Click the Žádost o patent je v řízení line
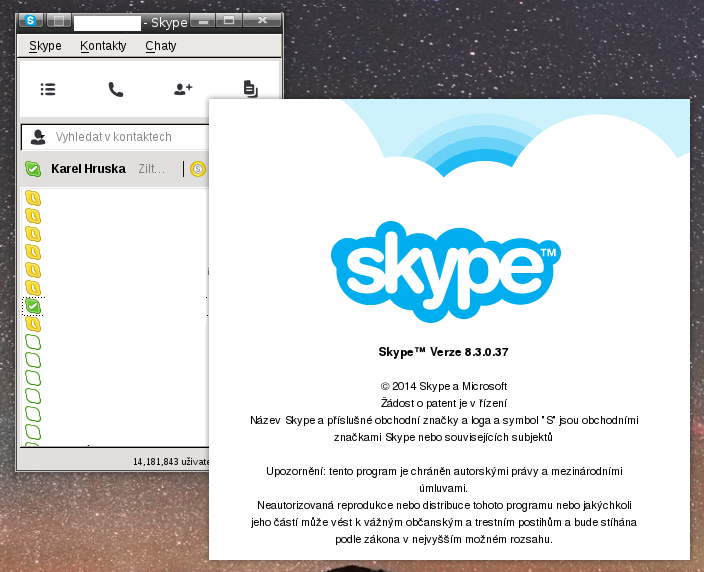Image resolution: width=704 pixels, height=572 pixels. (x=444, y=403)
